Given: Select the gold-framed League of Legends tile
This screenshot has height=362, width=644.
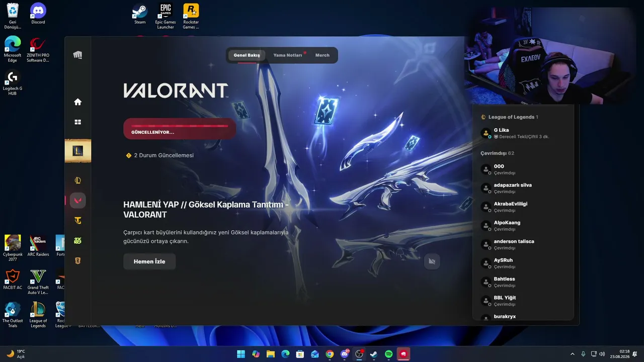Looking at the screenshot, I should [77, 151].
